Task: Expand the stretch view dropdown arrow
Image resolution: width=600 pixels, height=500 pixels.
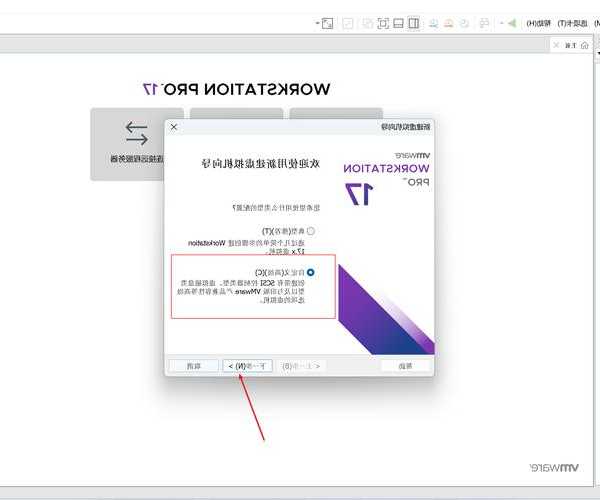Action: (x=317, y=22)
